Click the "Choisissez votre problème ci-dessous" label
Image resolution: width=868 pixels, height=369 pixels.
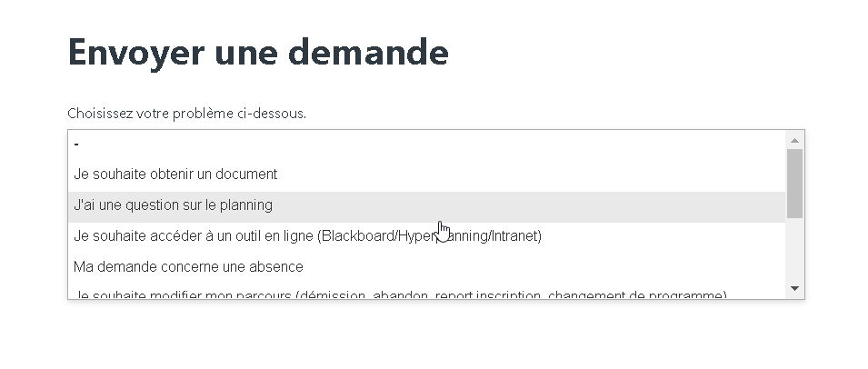[186, 114]
